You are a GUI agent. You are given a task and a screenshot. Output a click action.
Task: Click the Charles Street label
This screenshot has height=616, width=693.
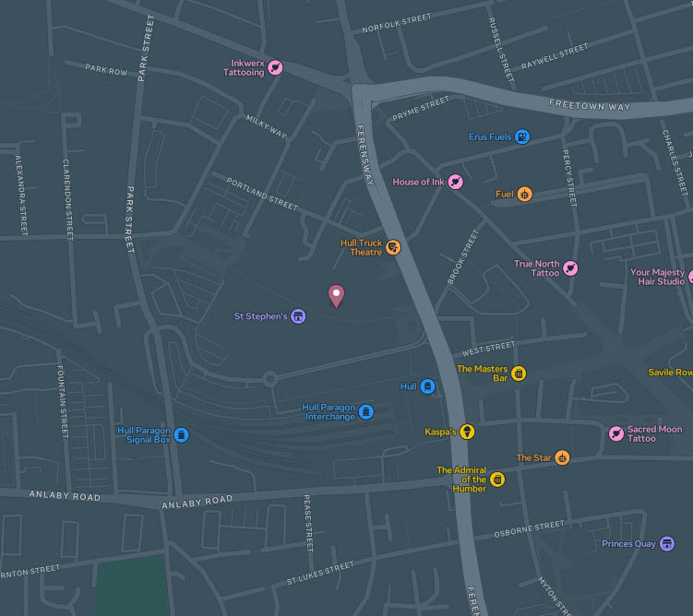(x=675, y=162)
